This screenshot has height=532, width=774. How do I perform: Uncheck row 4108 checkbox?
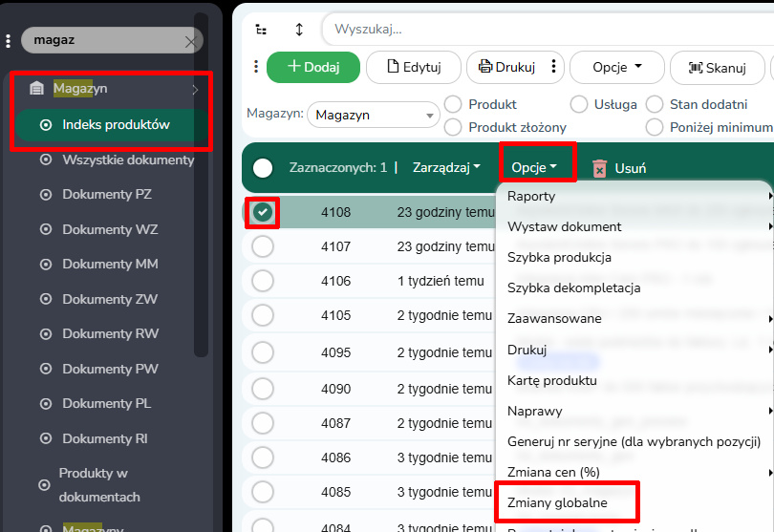263,212
